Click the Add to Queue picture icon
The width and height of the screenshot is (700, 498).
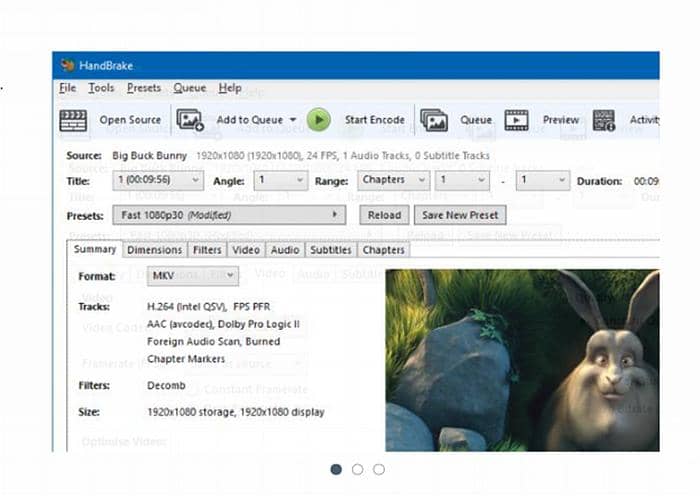pyautogui.click(x=190, y=120)
